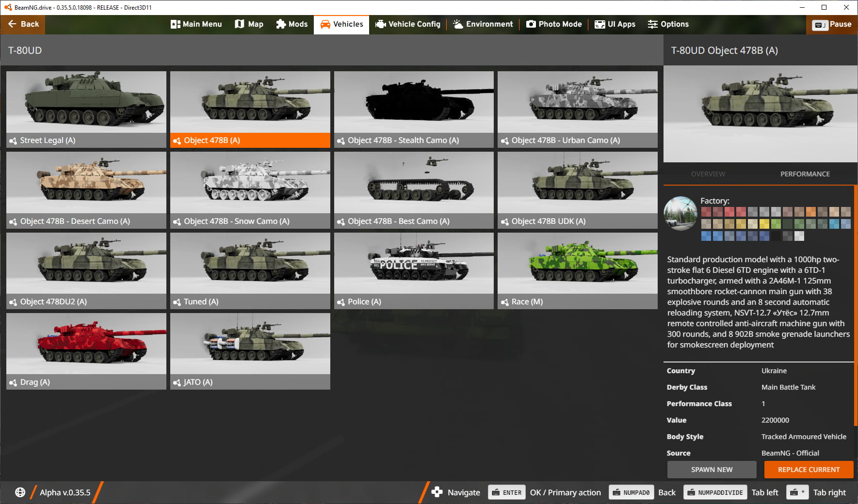The height and width of the screenshot is (504, 858).
Task: Click the NUMPAD0 Back key hint
Action: (631, 493)
